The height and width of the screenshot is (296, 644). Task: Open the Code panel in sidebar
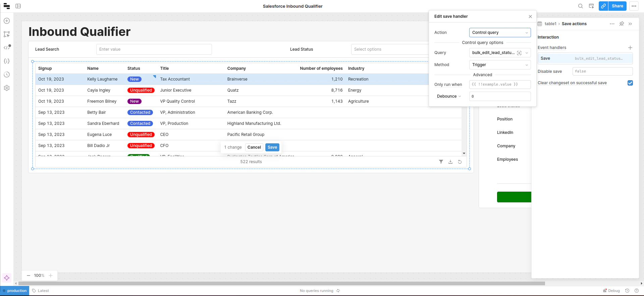(x=7, y=47)
